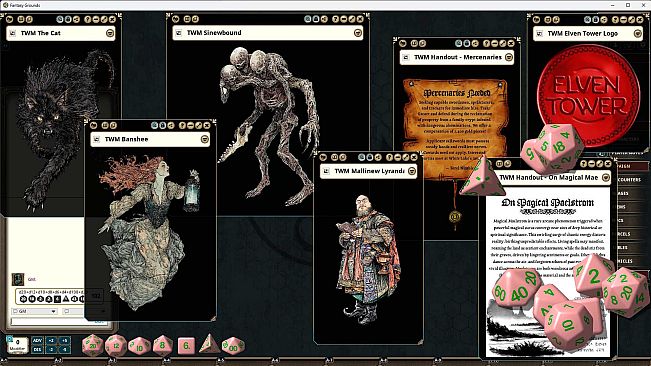Toggle padlock on Elven Tower Logo window

(x=596, y=20)
